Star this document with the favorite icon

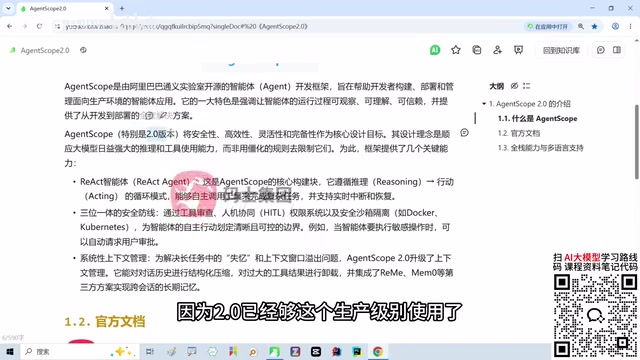point(456,50)
